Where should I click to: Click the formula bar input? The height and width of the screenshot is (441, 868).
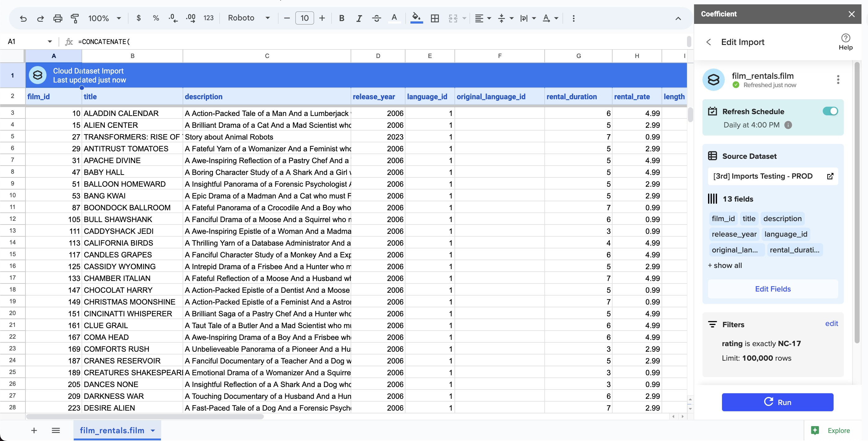(x=381, y=42)
